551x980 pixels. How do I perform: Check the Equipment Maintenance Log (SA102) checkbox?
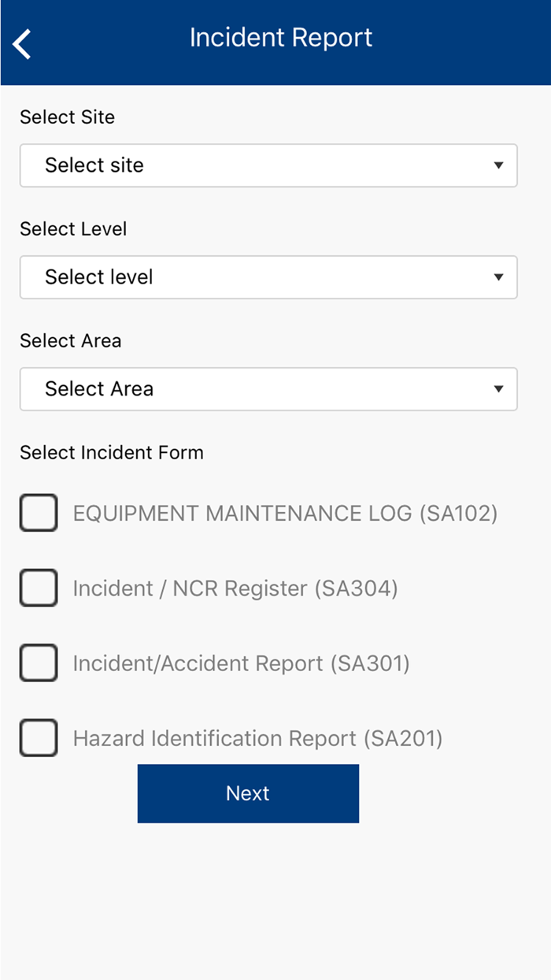click(39, 513)
